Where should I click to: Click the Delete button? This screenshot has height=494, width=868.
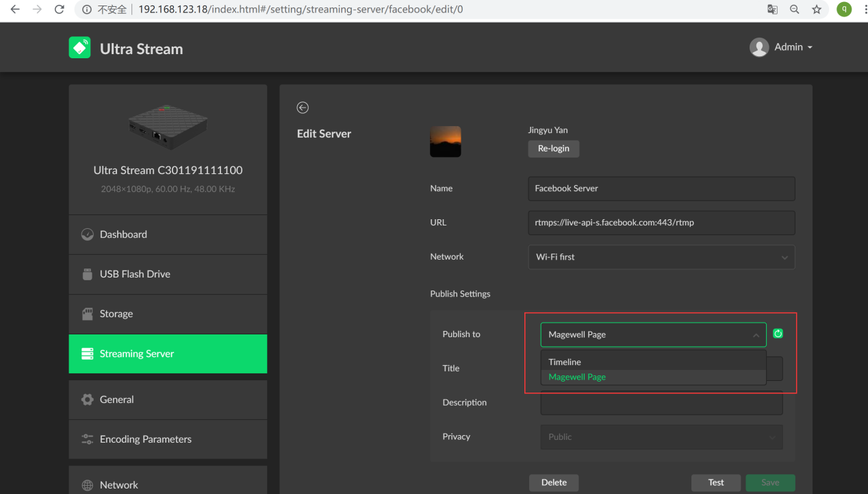coord(554,482)
